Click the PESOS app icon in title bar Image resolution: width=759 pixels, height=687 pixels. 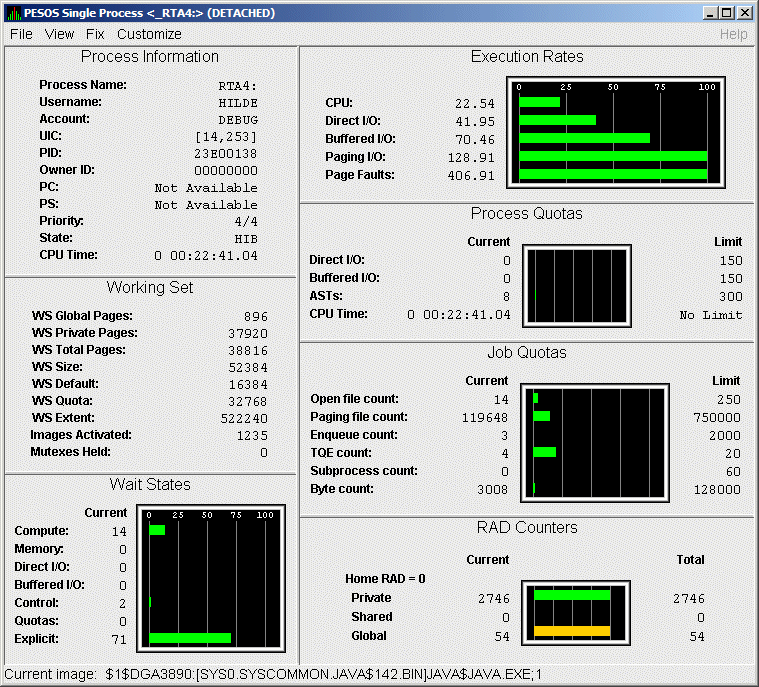coord(14,13)
